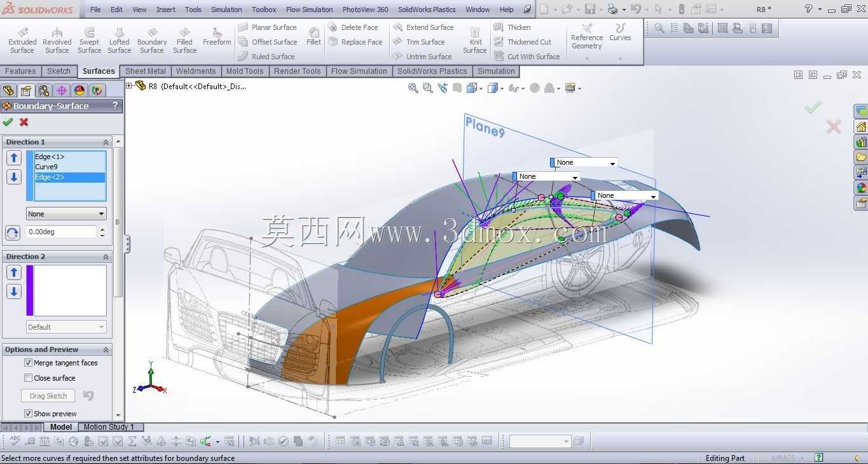Choose the Lofted Surface tool

point(119,40)
